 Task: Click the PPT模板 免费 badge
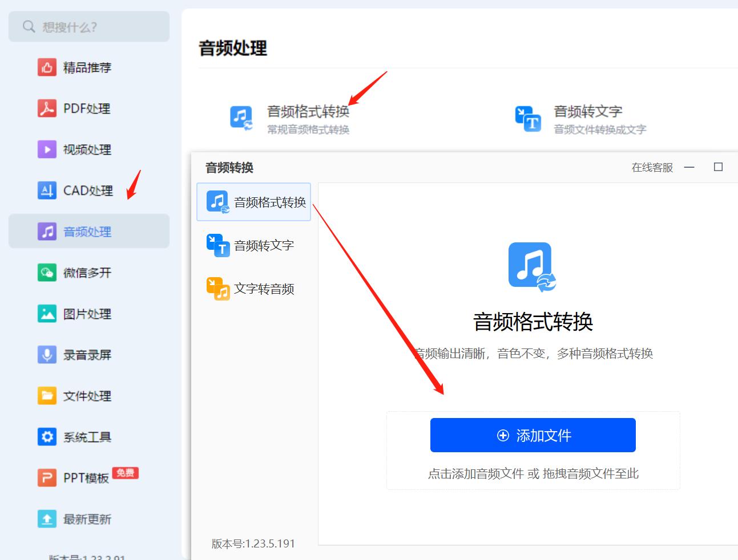click(x=126, y=473)
